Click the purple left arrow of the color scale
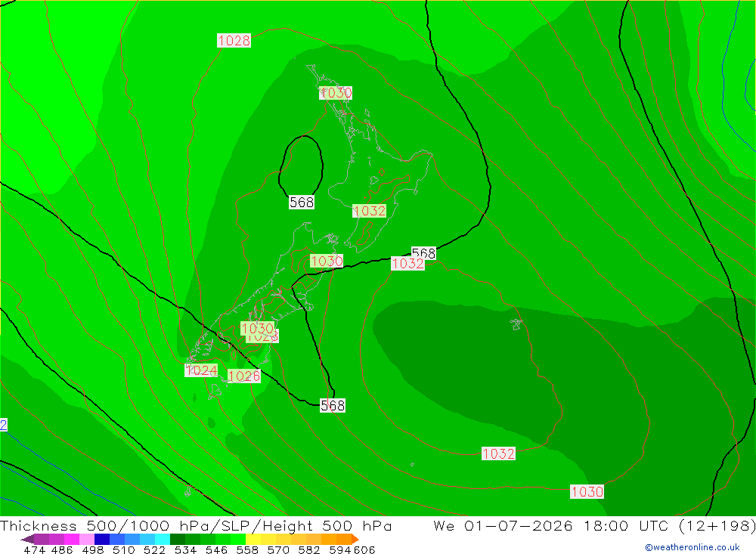 [x=27, y=539]
